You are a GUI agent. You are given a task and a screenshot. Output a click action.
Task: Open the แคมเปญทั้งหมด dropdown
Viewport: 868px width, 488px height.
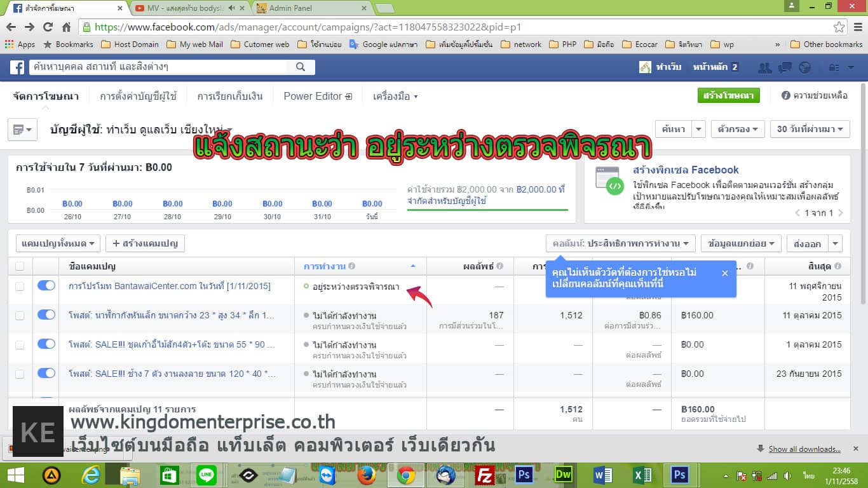58,243
